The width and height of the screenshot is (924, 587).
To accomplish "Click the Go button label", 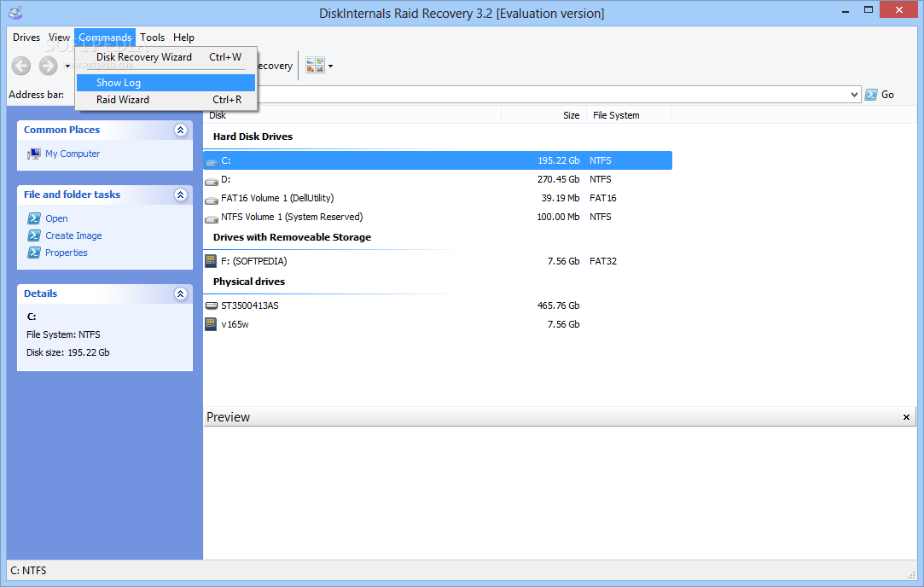I will pyautogui.click(x=887, y=95).
